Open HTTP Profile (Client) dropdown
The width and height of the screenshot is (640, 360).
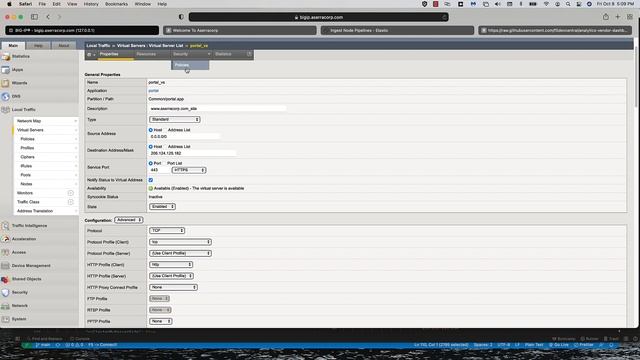171,265
